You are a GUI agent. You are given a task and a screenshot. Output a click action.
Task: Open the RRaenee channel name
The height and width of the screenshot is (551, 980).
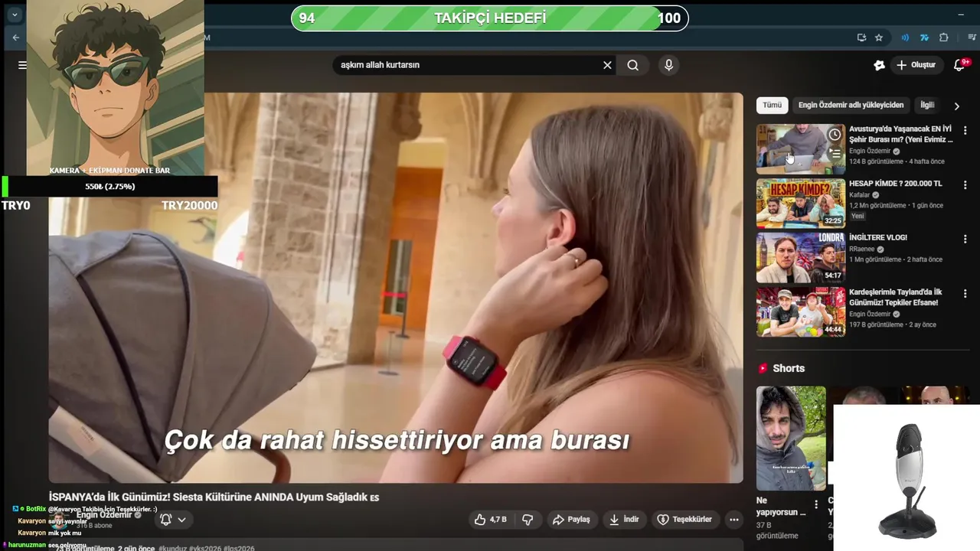coord(861,249)
